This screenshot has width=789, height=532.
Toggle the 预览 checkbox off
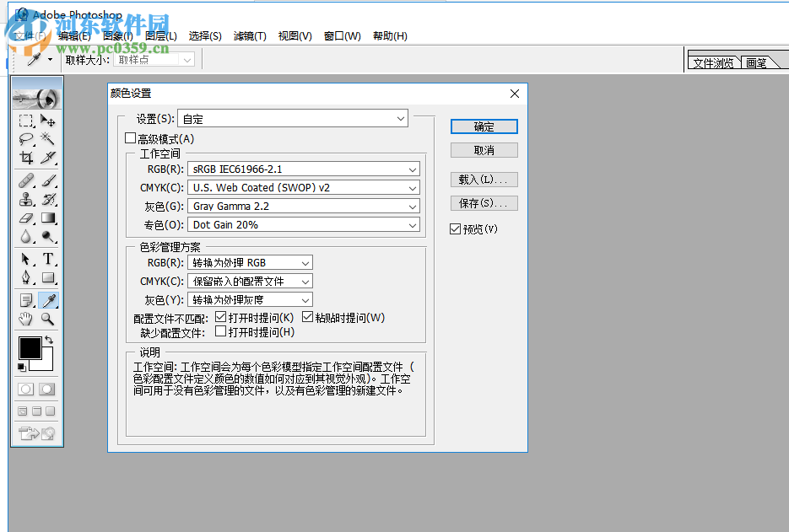(x=455, y=228)
